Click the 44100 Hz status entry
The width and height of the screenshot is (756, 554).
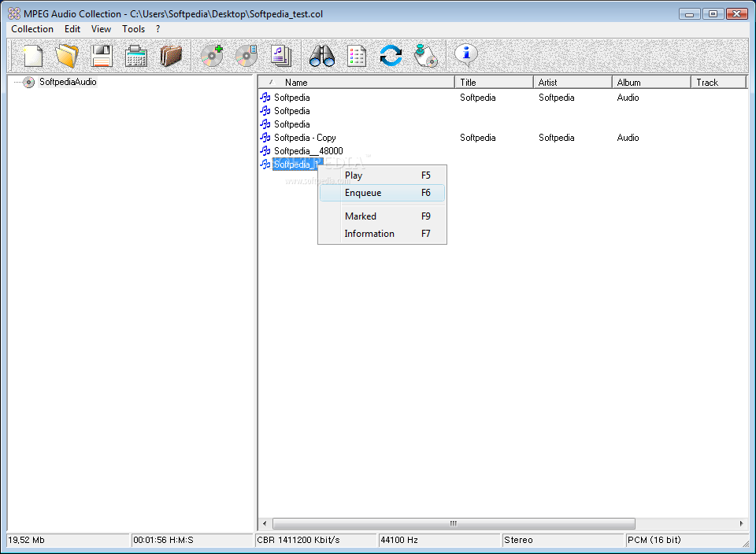coord(439,541)
